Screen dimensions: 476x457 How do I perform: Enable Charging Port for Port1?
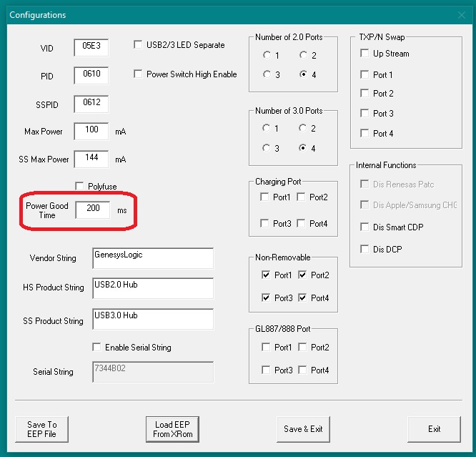tap(265, 197)
